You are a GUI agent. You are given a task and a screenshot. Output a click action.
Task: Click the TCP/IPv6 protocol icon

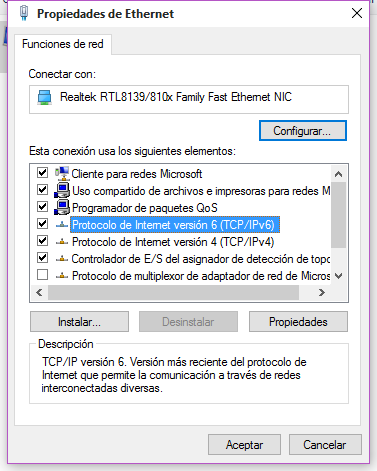(62, 225)
